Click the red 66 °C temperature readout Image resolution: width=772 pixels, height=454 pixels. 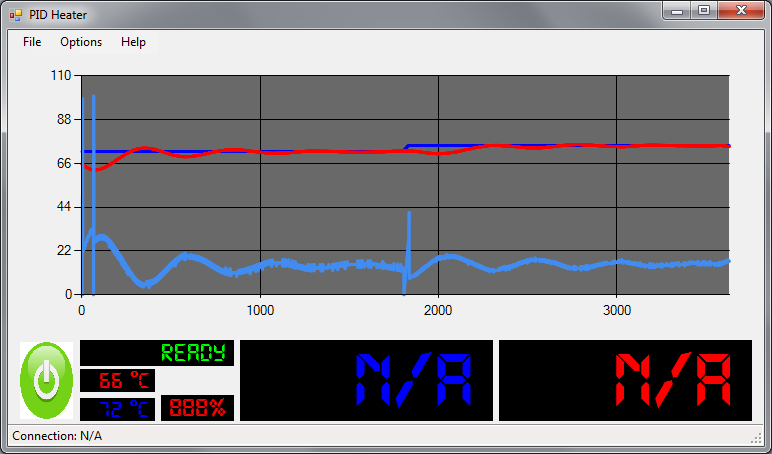pyautogui.click(x=117, y=380)
